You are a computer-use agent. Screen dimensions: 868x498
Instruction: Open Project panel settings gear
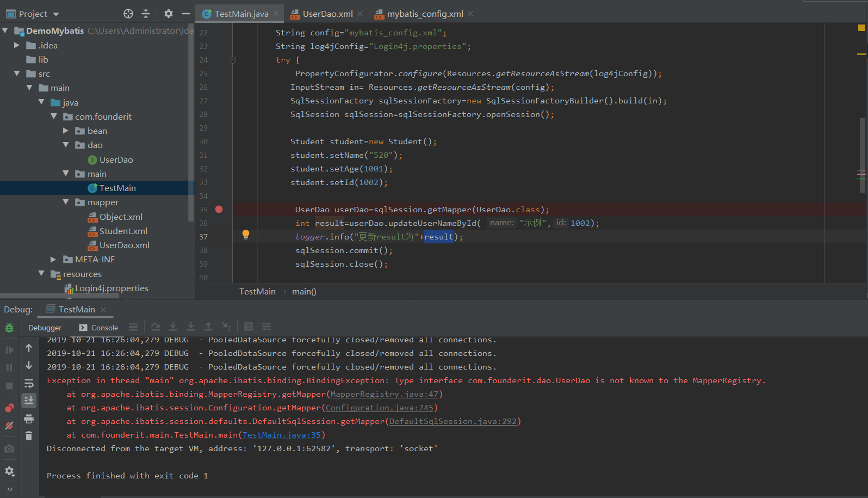169,14
